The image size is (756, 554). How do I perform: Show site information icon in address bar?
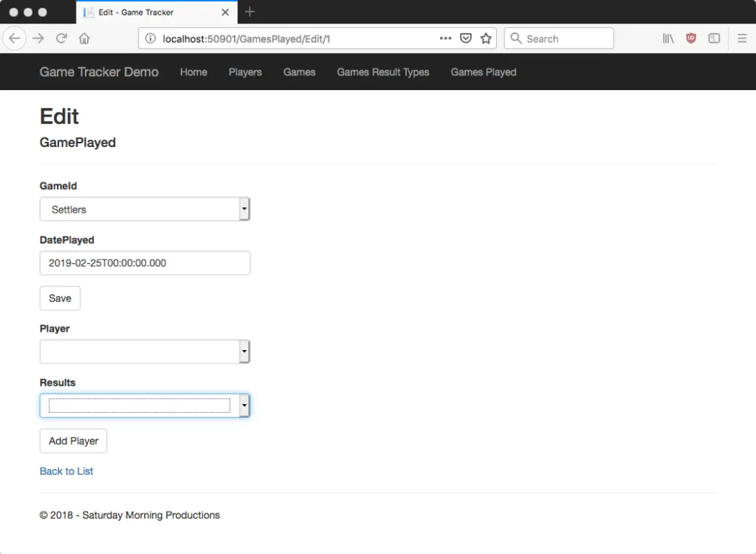click(x=151, y=38)
